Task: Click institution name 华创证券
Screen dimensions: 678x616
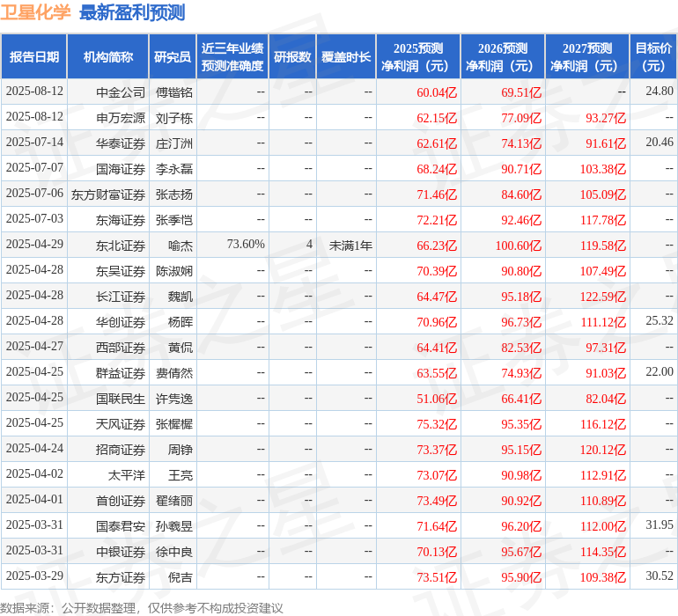Action: pos(121,321)
